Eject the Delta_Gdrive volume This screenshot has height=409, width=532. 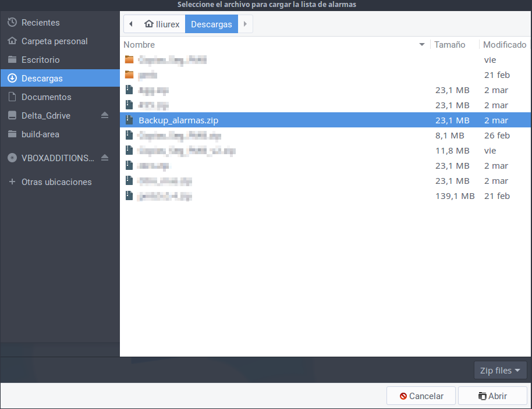pos(105,115)
